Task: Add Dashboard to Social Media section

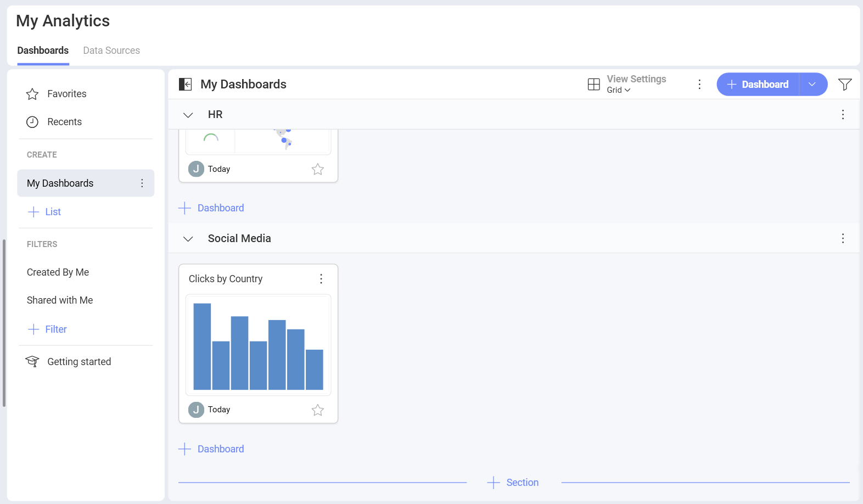Action: tap(211, 449)
